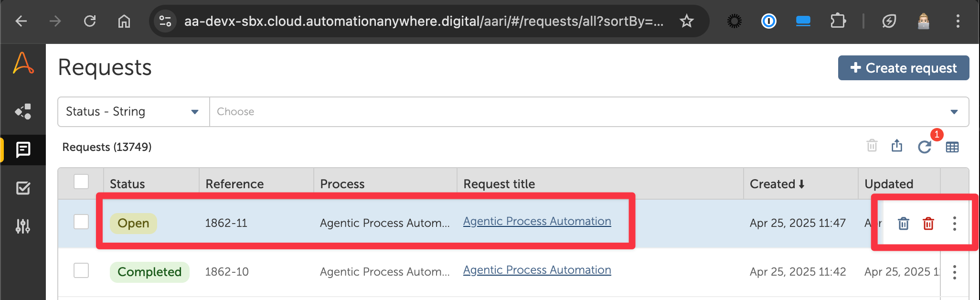Bookmark this page with the star icon
980x300 pixels.
(x=687, y=21)
